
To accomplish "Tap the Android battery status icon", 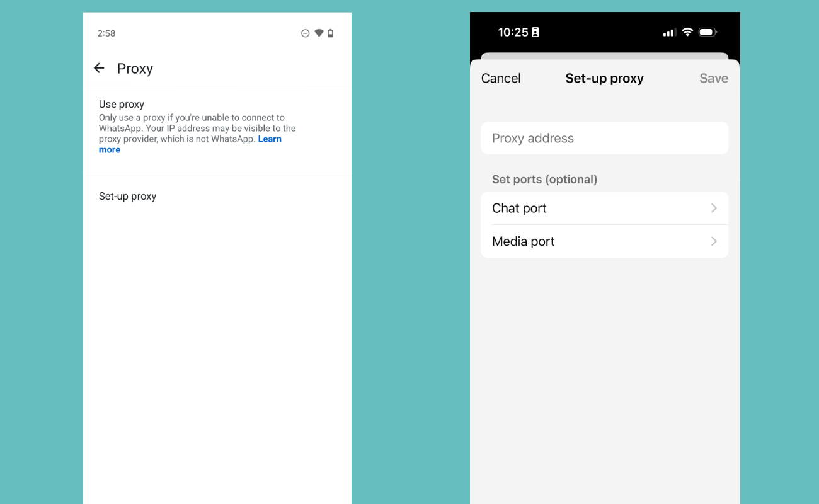I will click(331, 33).
